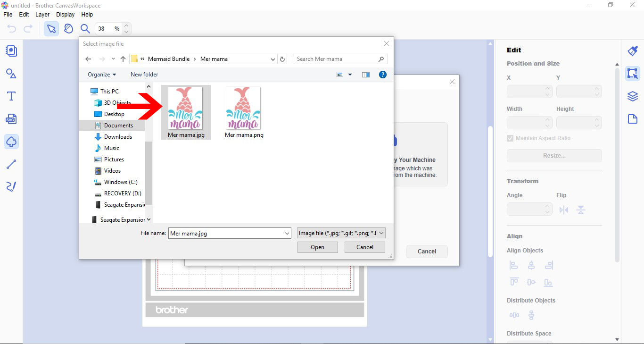
Task: Click the New folder button
Action: pyautogui.click(x=144, y=75)
